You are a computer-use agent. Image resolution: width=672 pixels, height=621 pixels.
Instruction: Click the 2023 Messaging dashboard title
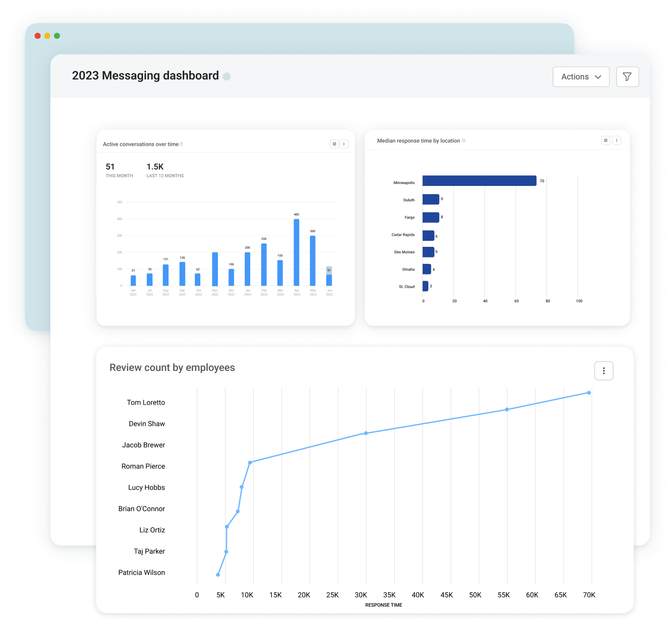[145, 75]
